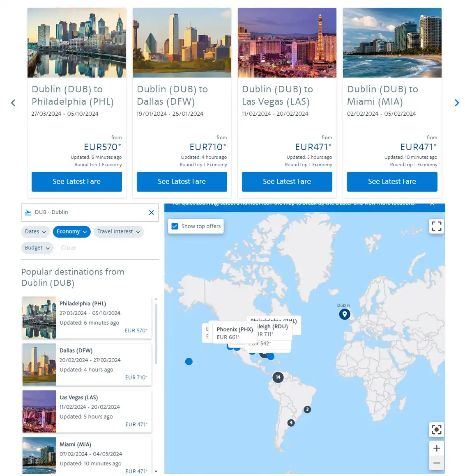Expand the Travel Interest filter
465x476 pixels.
click(119, 231)
